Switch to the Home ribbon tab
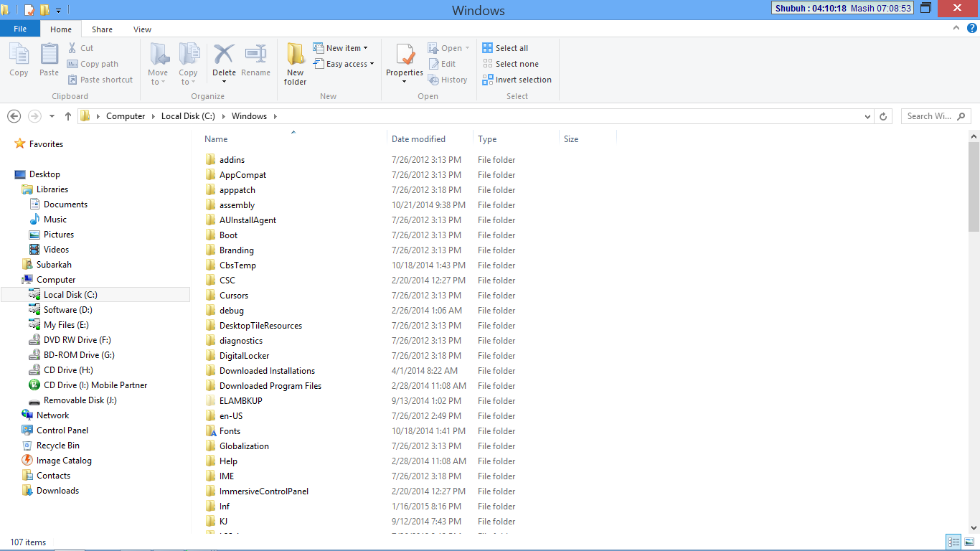The height and width of the screenshot is (551, 980). point(61,29)
